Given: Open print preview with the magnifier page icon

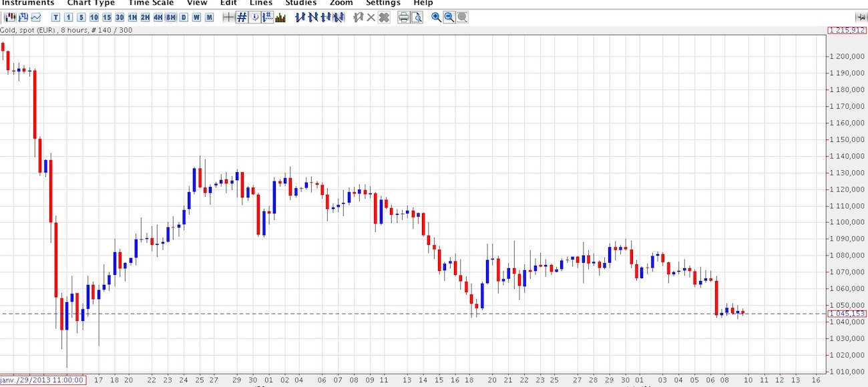Looking at the screenshot, I should tap(417, 17).
